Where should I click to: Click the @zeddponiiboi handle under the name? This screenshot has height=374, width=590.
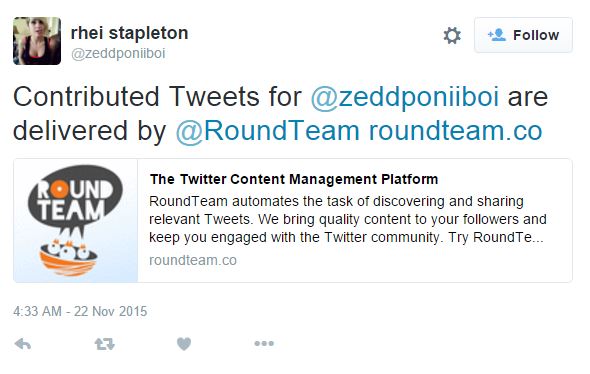118,54
